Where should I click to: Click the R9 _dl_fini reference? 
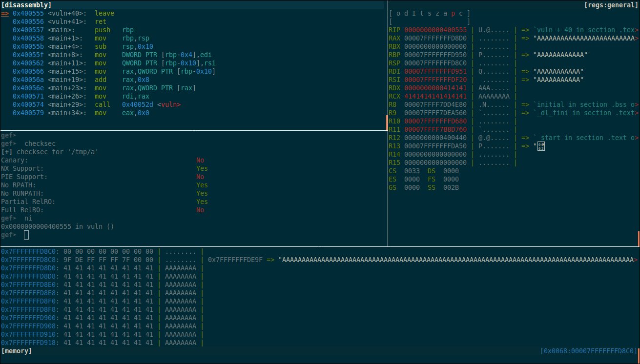click(x=586, y=113)
